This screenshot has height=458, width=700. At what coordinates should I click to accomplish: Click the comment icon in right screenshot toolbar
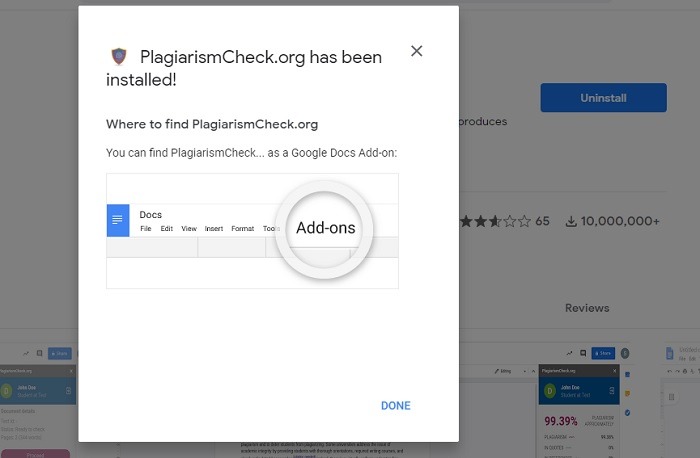click(583, 353)
